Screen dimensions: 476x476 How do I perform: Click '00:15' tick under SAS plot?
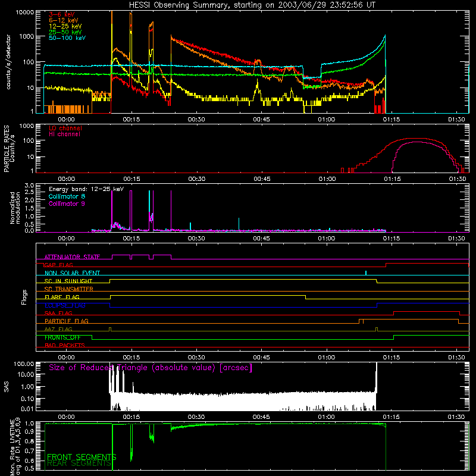pyautogui.click(x=131, y=417)
